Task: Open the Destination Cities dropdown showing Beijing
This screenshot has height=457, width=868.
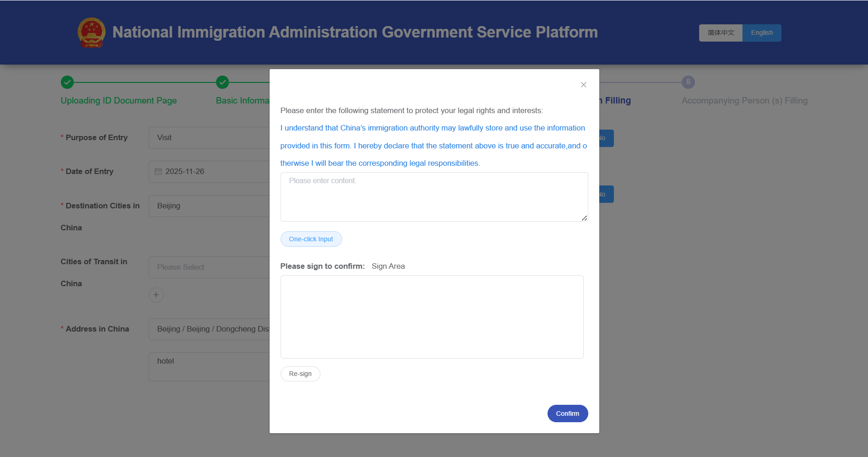Action: (x=209, y=206)
